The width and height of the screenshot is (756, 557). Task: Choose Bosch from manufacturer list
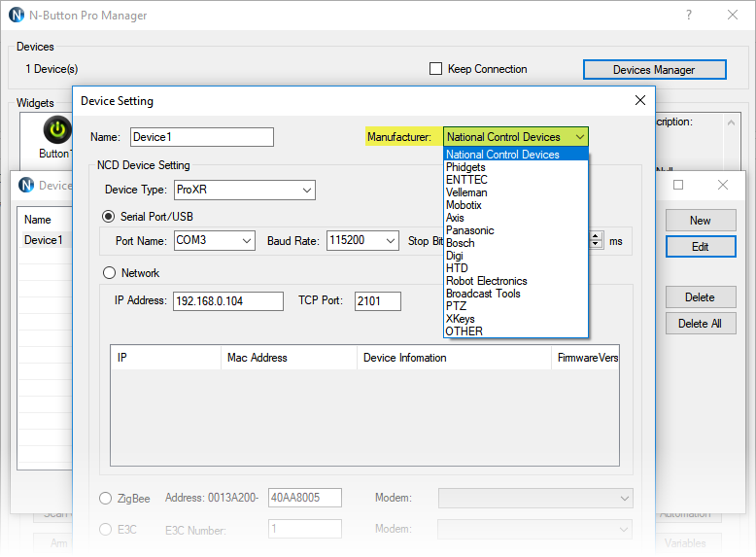click(515, 243)
